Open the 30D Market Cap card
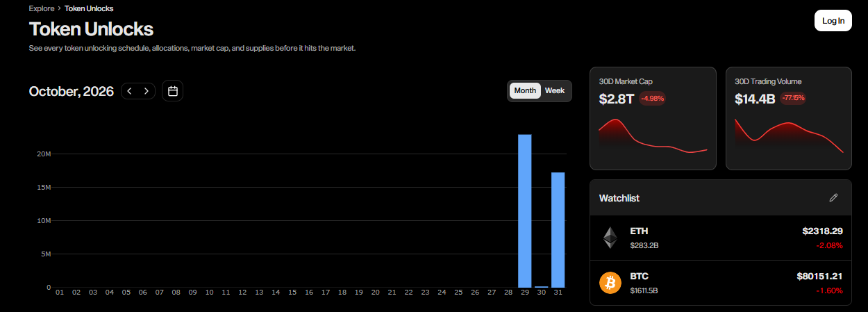This screenshot has height=312, width=868. click(x=653, y=118)
